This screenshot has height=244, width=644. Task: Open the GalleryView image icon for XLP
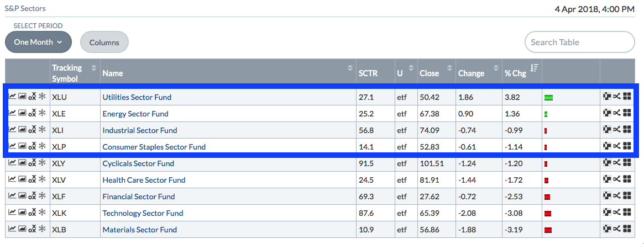22,146
